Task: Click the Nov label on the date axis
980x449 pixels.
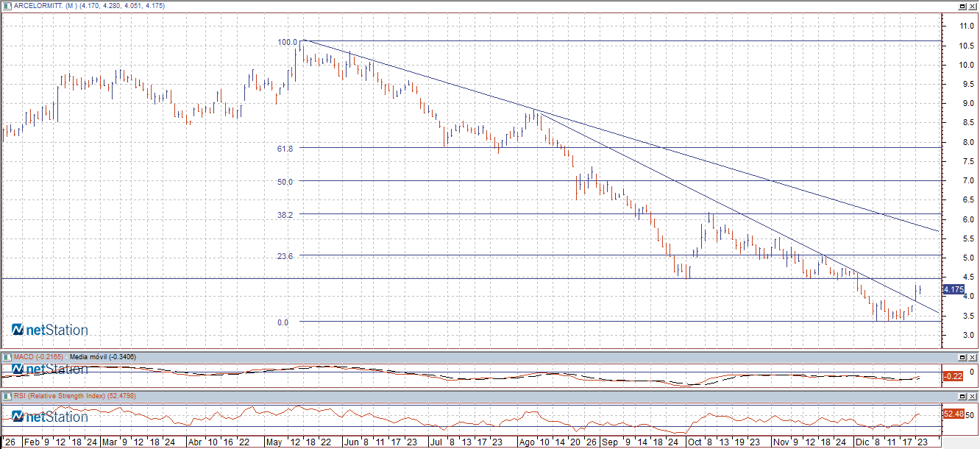Action: coord(781,443)
